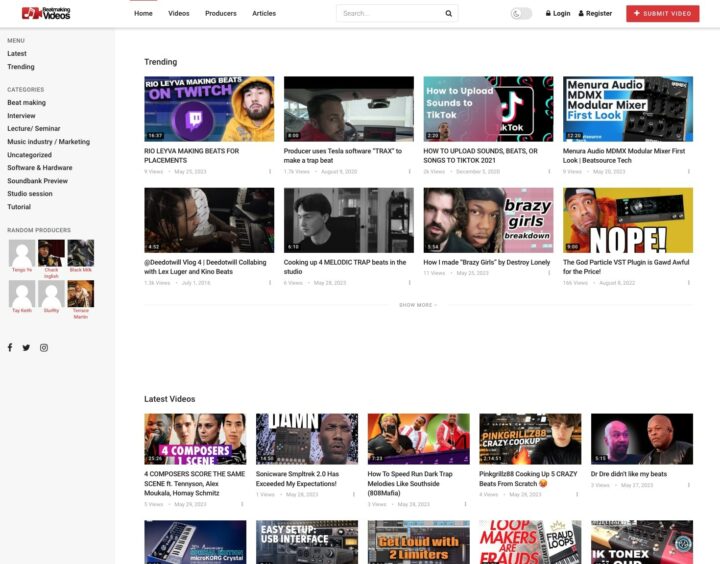
Task: Open options menu for Rio Leyva video
Action: click(269, 171)
